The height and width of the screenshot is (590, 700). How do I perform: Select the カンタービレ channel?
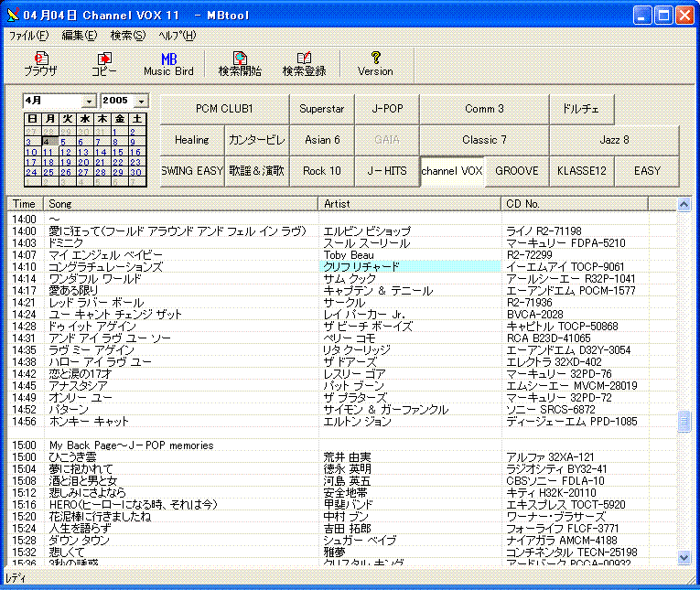pos(257,140)
